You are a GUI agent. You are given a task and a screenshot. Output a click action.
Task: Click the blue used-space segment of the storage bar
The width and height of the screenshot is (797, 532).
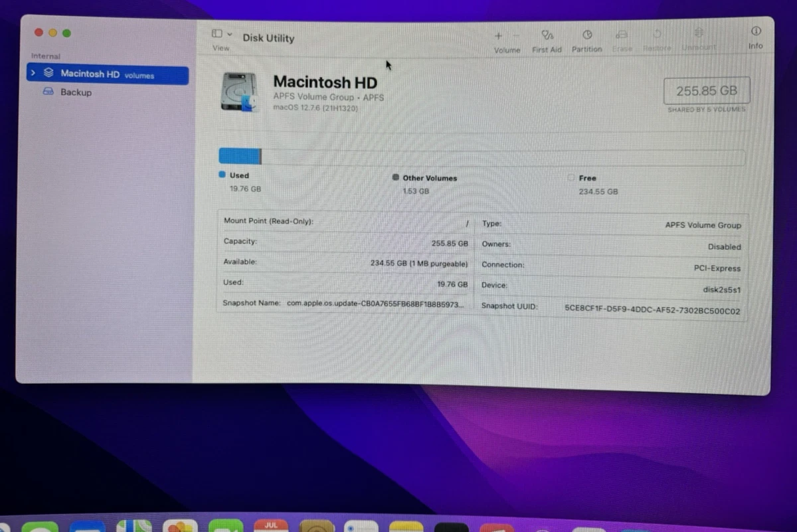tap(240, 156)
